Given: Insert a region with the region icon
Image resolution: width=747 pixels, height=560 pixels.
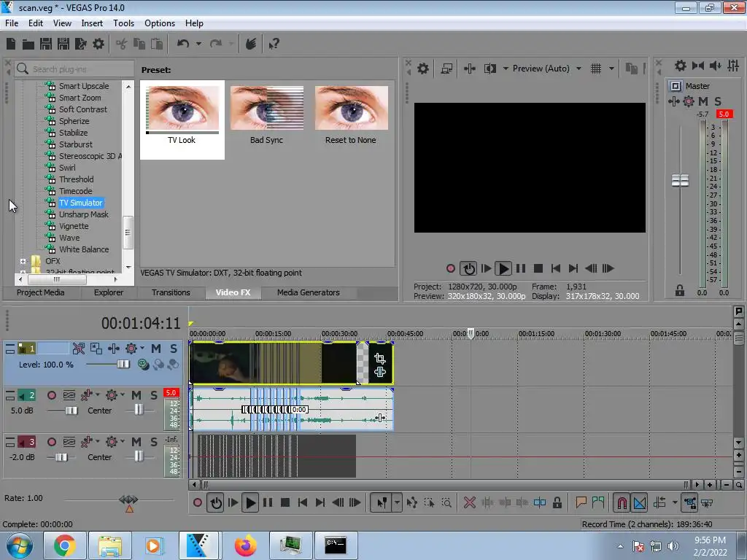Looking at the screenshot, I should pyautogui.click(x=598, y=502).
